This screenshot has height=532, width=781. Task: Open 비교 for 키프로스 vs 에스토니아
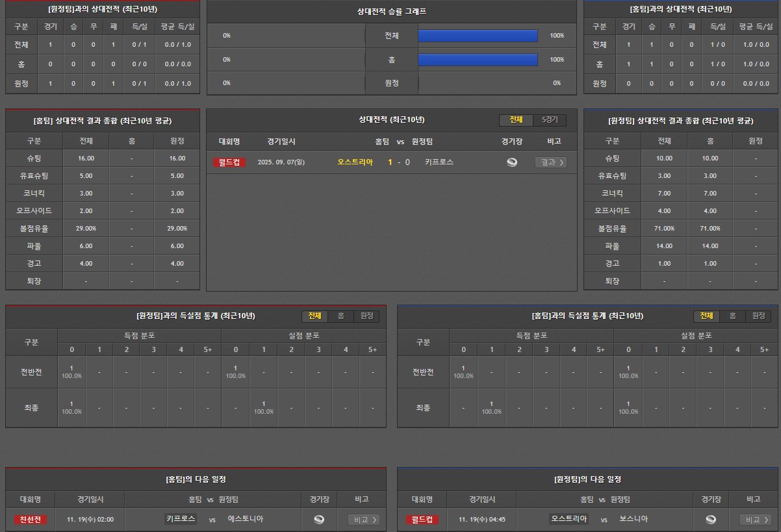click(364, 520)
